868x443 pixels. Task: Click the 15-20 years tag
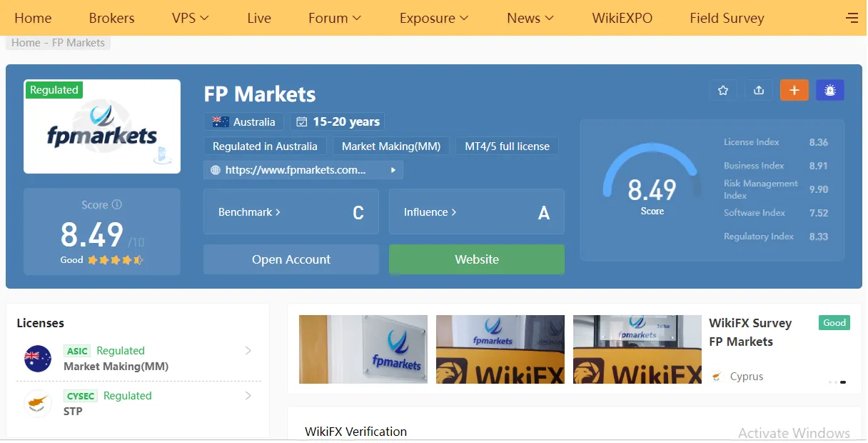(x=338, y=121)
